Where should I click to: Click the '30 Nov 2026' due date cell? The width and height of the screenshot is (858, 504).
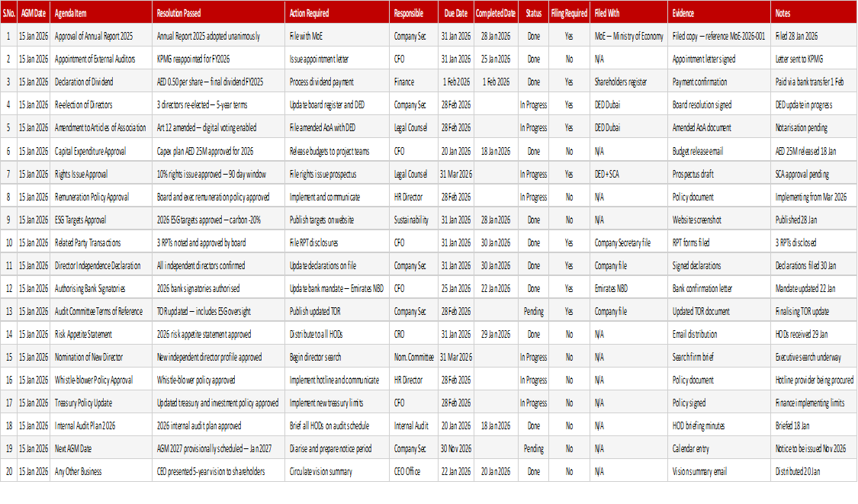pos(456,448)
